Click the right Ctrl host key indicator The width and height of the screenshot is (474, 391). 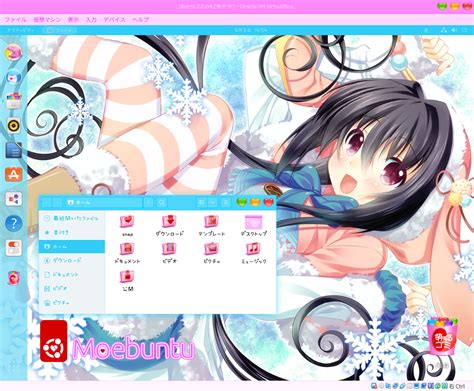click(457, 386)
